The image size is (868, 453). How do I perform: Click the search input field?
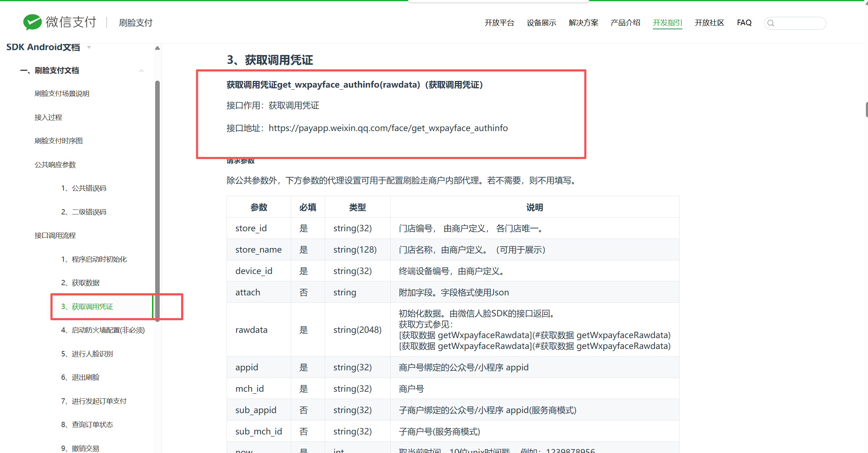click(x=800, y=23)
